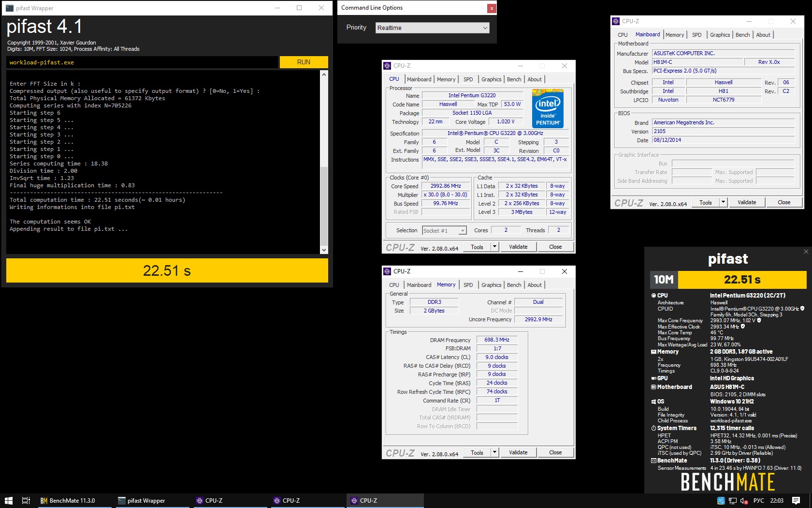Click Validate in CPU-Z Processor window

pos(518,247)
